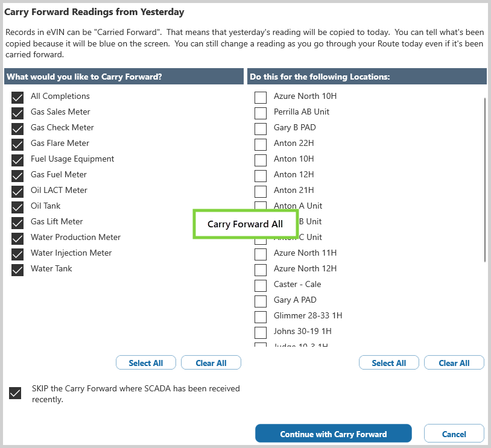Image resolution: width=491 pixels, height=448 pixels.
Task: Deselect Fuel Usage Equipment checkbox
Action: [x=17, y=160]
